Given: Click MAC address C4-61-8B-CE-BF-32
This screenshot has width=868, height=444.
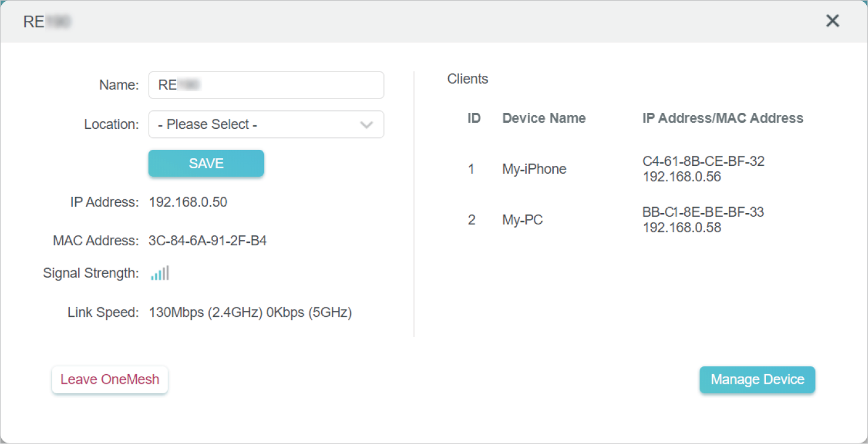Looking at the screenshot, I should coord(703,162).
